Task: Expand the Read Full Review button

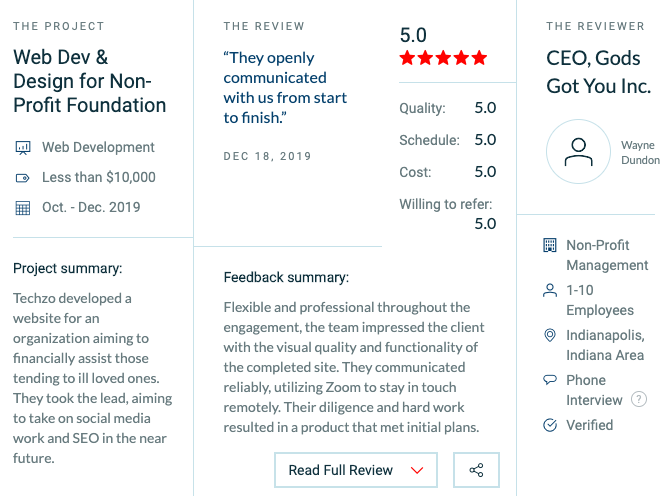Action: 356,470
